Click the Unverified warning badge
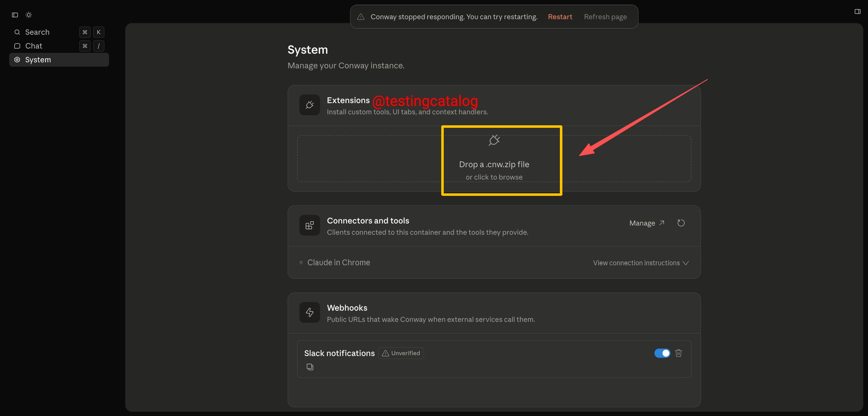 (401, 353)
